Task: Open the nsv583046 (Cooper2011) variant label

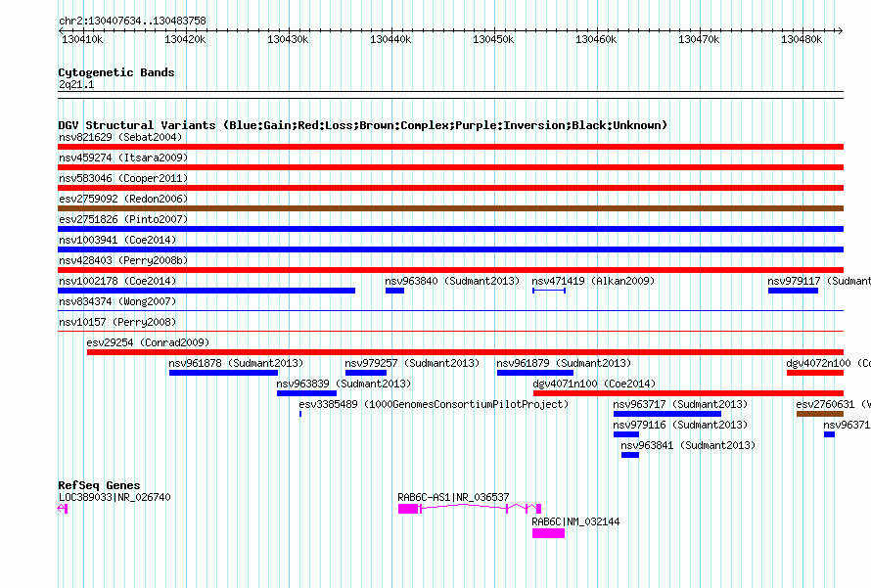Action: 123,178
